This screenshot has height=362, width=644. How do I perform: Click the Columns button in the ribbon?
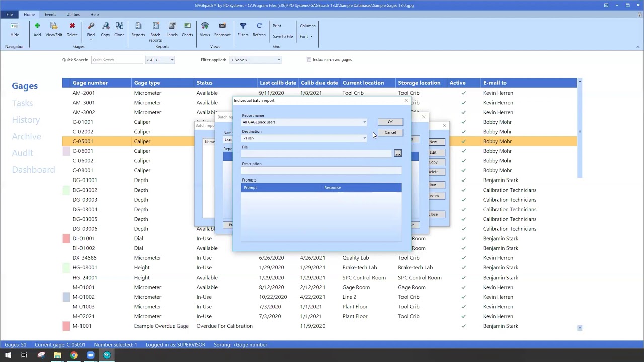coord(308,26)
